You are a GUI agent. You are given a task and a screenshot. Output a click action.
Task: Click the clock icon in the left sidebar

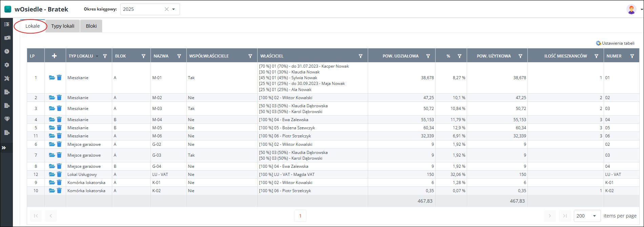pyautogui.click(x=6, y=51)
